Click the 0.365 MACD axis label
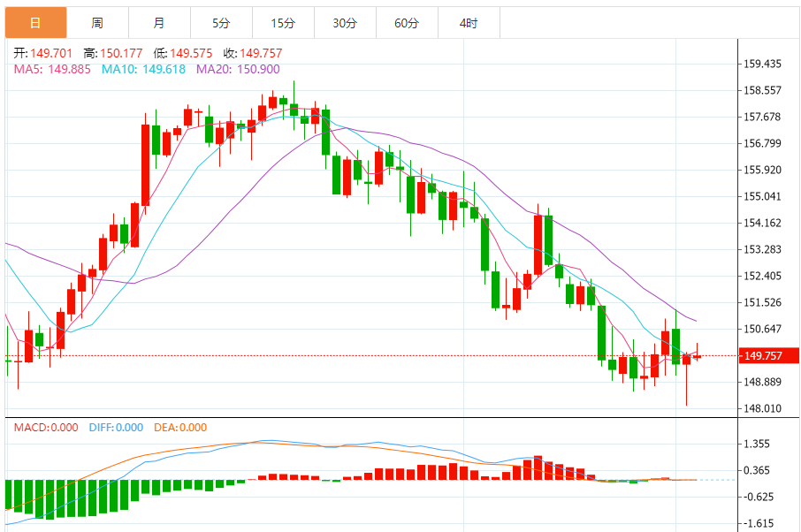801x532 pixels. click(x=757, y=470)
